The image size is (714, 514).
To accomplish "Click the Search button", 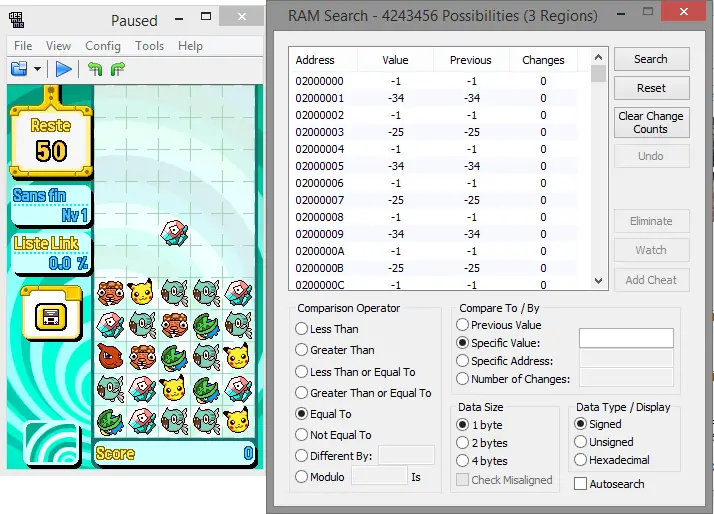I will pyautogui.click(x=652, y=59).
